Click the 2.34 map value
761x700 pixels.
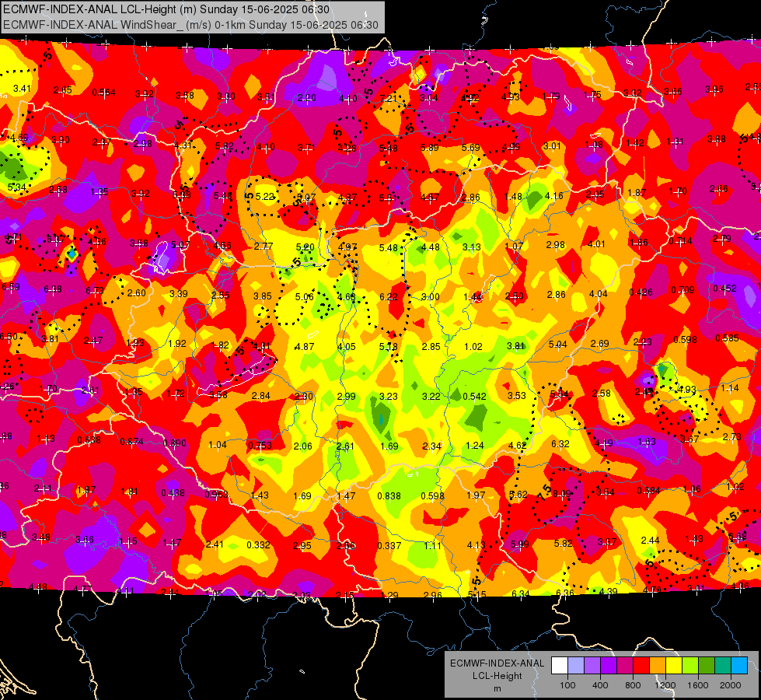click(431, 446)
